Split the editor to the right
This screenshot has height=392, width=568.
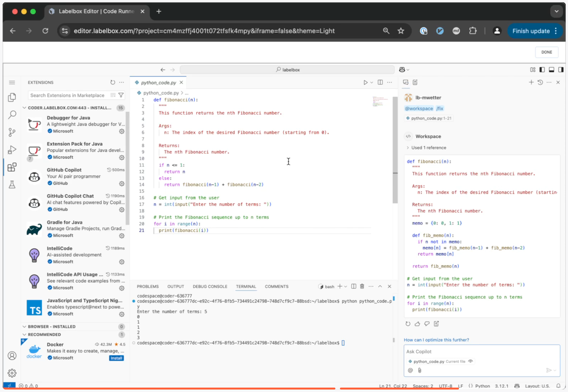(380, 82)
